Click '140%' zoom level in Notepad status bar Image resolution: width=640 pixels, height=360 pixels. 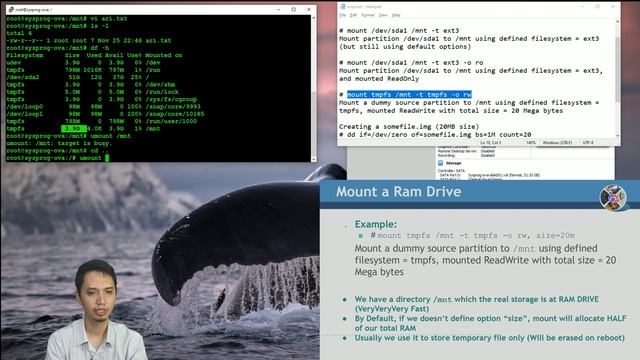point(531,143)
